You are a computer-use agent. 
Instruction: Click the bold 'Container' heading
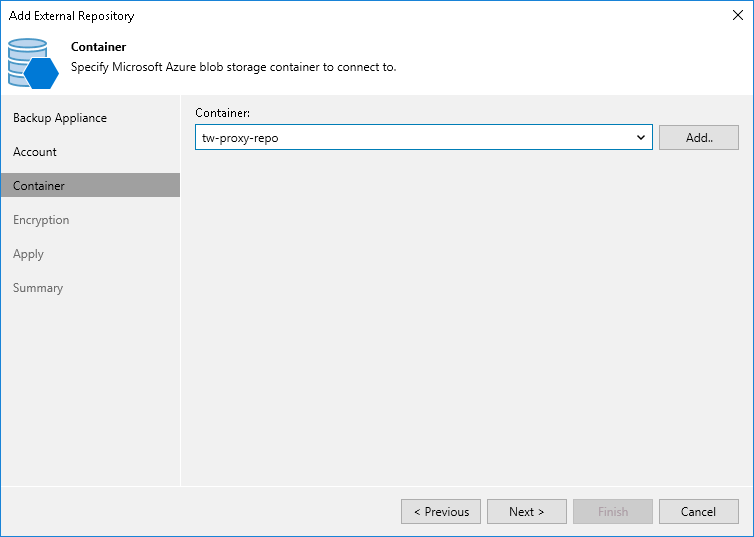pos(99,47)
